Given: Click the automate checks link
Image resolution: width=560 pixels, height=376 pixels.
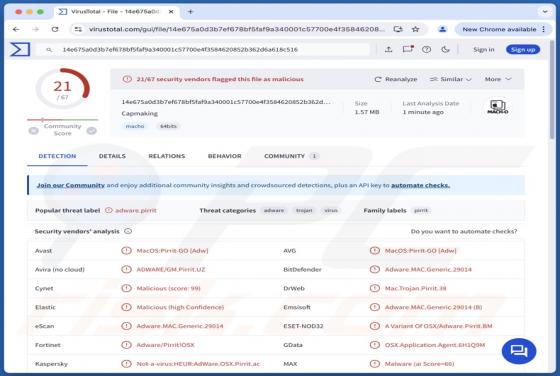Looking at the screenshot, I should point(420,185).
